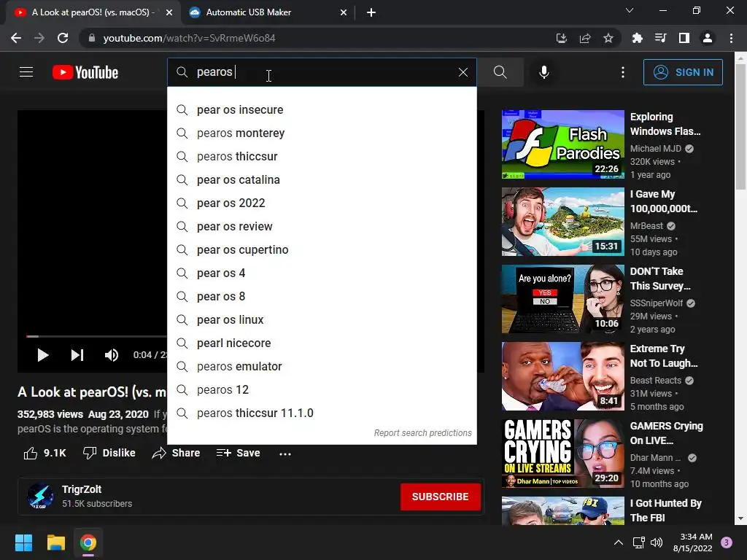Select suggestion "pearos monterey"
747x560 pixels.
pyautogui.click(x=322, y=133)
